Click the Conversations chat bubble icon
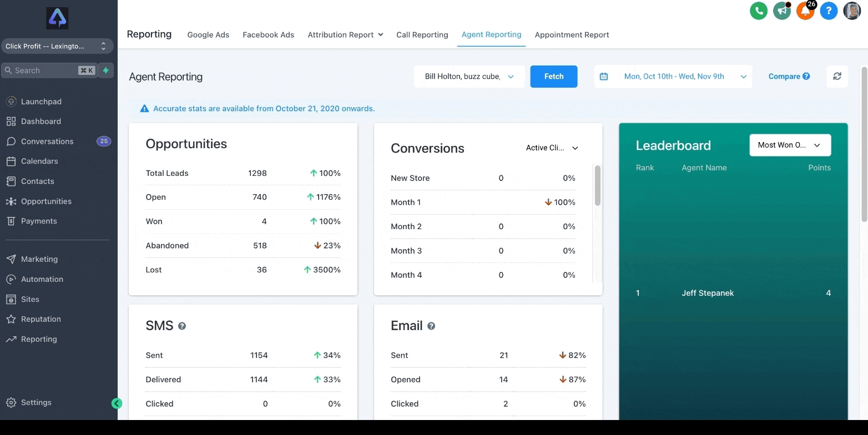Image resolution: width=868 pixels, height=435 pixels. click(11, 141)
